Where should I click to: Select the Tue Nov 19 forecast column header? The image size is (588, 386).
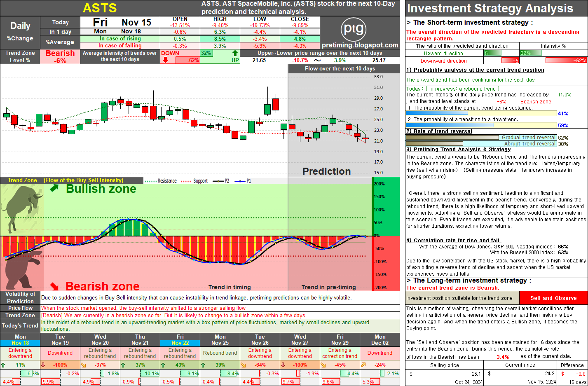tap(60, 340)
